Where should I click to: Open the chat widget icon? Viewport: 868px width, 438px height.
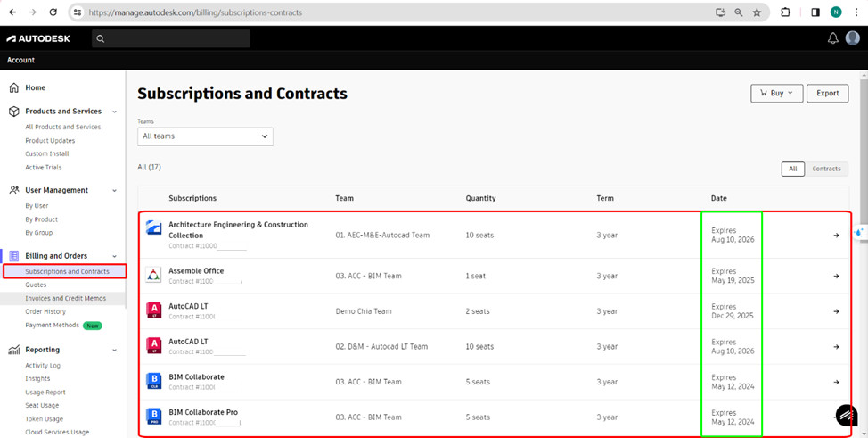click(846, 416)
